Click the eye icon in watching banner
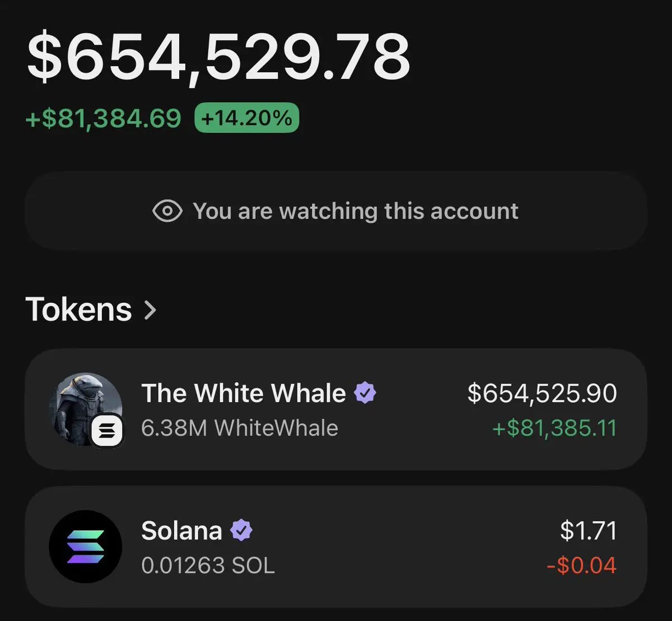 click(167, 211)
